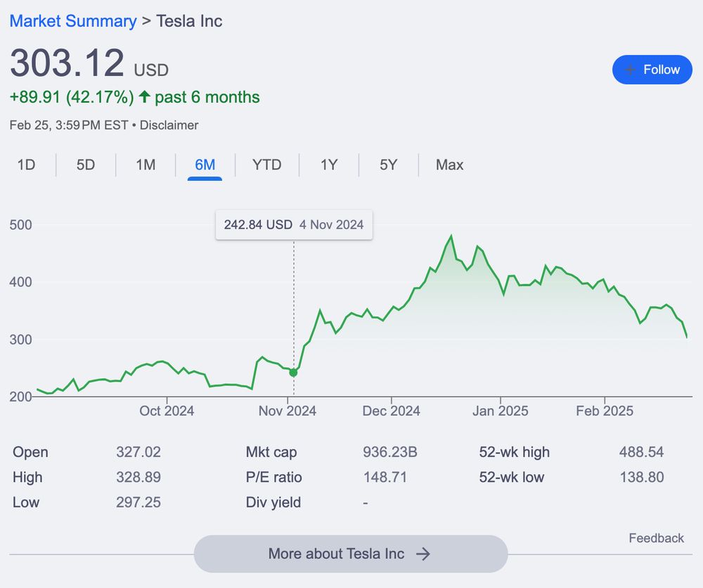This screenshot has width=703, height=588.
Task: Click the 52-wk low value 138.80
Action: tap(642, 477)
